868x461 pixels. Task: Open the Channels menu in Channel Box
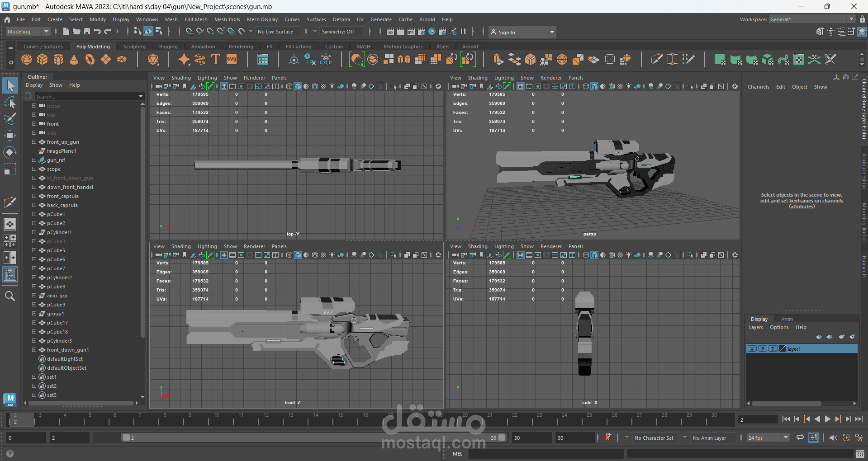pyautogui.click(x=759, y=87)
